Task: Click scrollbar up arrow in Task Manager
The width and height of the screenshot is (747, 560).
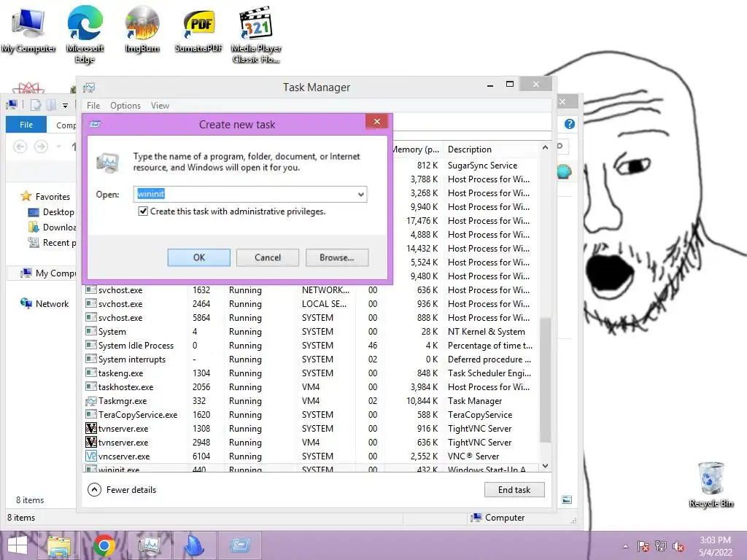Action: [545, 147]
